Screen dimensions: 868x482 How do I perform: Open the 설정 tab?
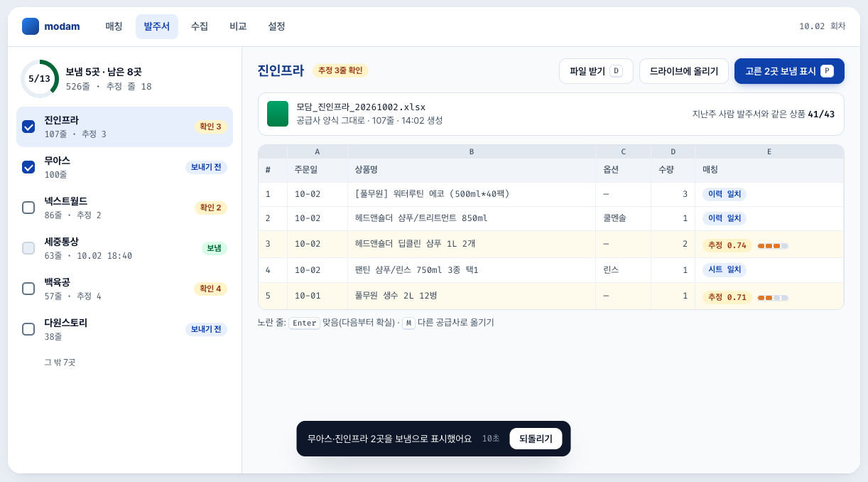pyautogui.click(x=276, y=26)
